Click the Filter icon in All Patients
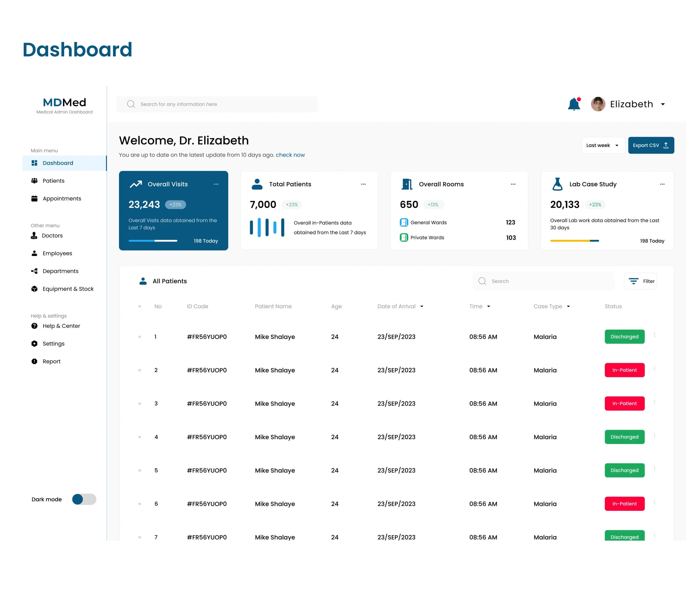This screenshot has height=597, width=700. (x=633, y=281)
